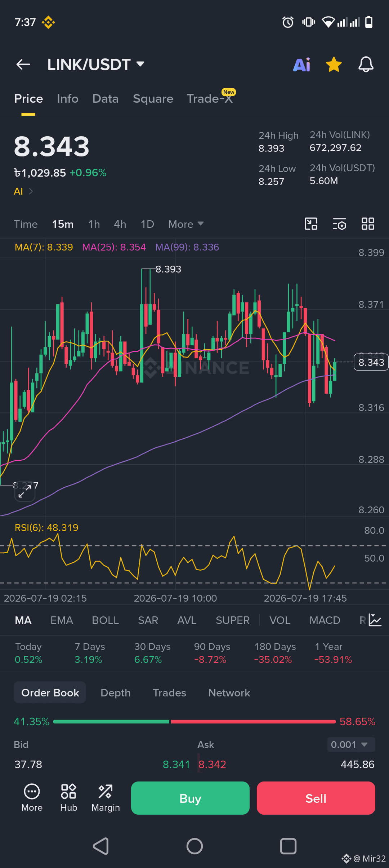389x868 pixels.
Task: Select the Order Book tab
Action: pyautogui.click(x=50, y=693)
